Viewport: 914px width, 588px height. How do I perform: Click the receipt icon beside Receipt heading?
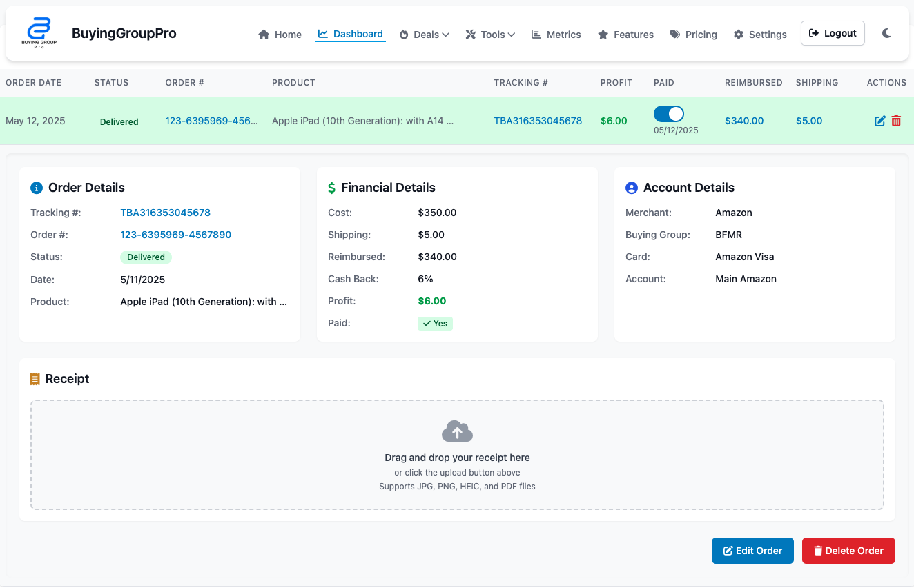(35, 379)
